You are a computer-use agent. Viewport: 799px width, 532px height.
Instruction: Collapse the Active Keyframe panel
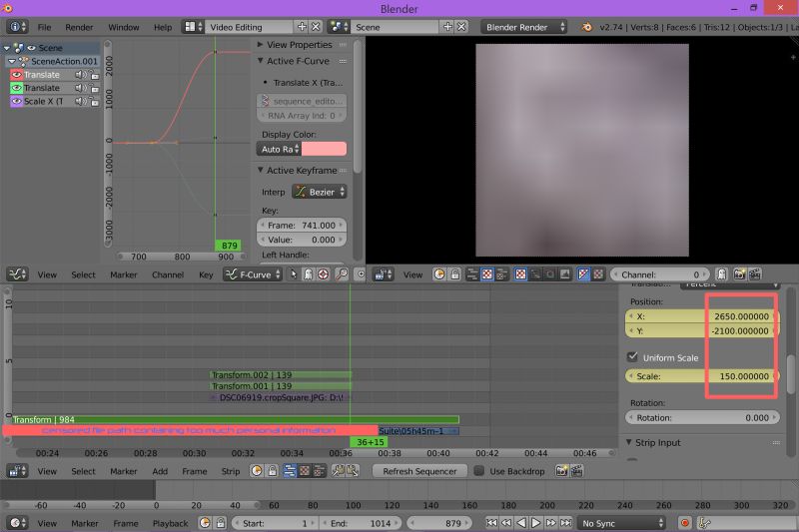[261, 170]
